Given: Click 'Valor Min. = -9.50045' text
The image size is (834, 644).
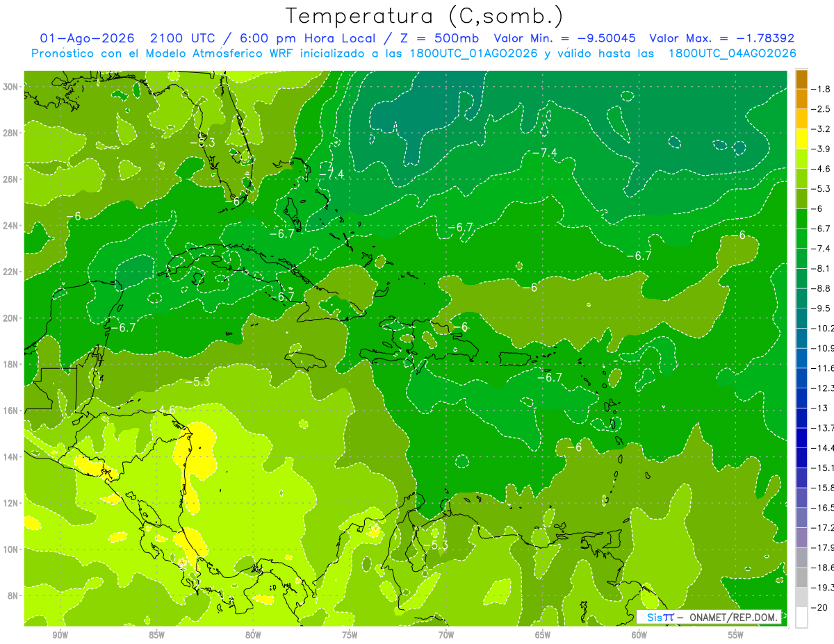Looking at the screenshot, I should click(x=566, y=38).
